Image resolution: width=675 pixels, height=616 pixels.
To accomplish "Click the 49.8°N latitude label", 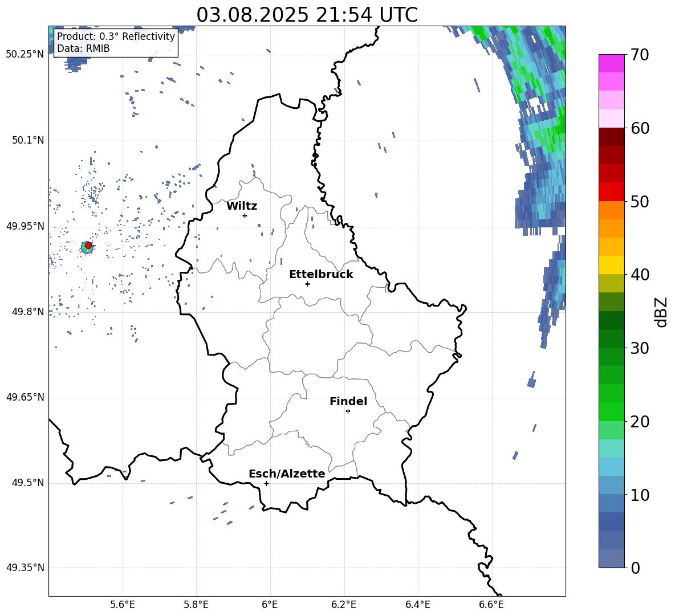I will coord(28,311).
